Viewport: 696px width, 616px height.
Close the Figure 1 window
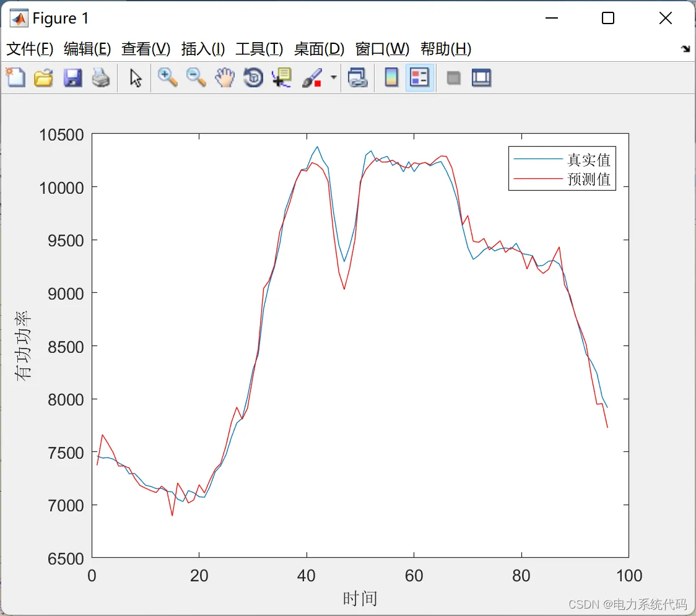tap(666, 18)
